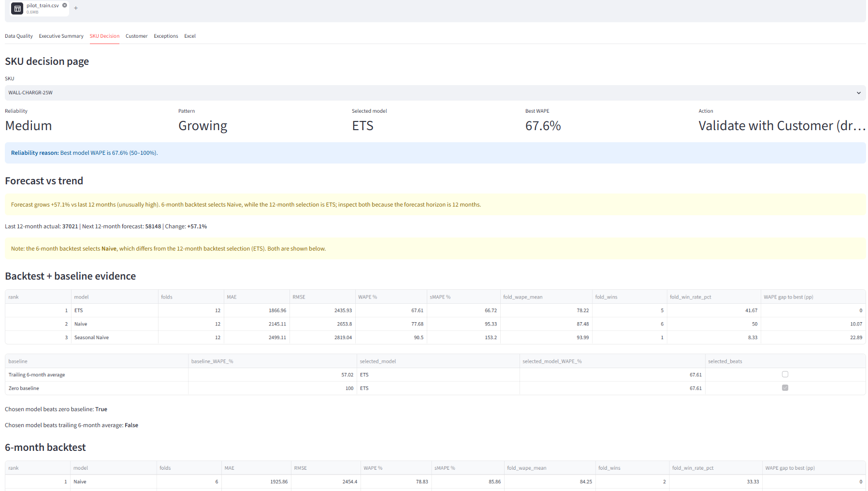
Task: Click the Trailing 6-month average baseline cell
Action: 96,375
